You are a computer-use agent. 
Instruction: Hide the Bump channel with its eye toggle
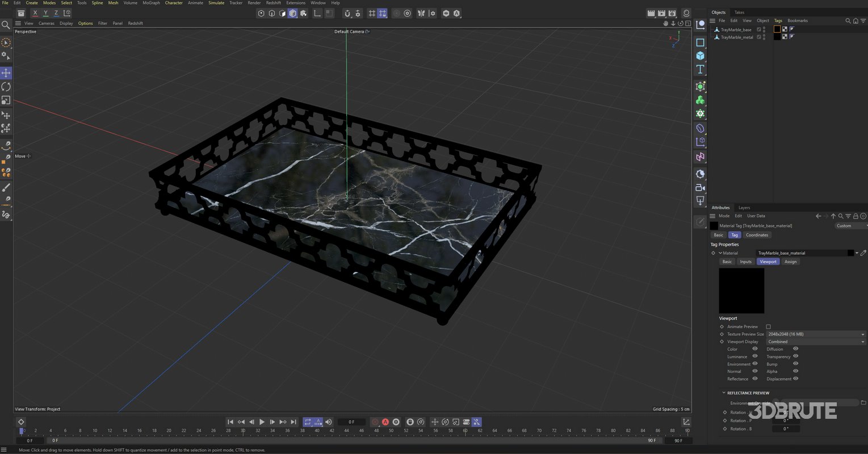click(795, 364)
